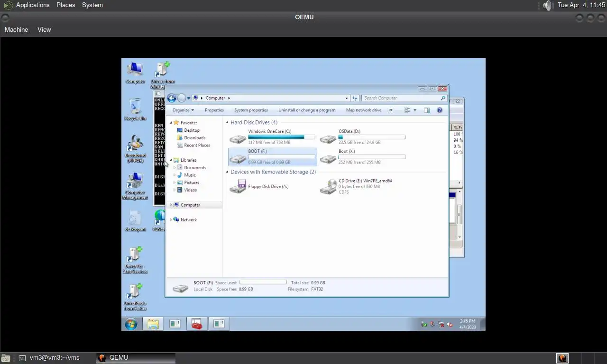Open the GNOME Places menu

tap(66, 5)
